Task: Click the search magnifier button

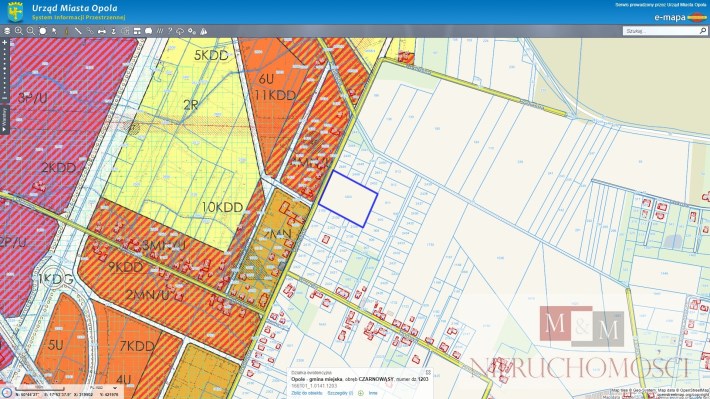Action: (703, 31)
